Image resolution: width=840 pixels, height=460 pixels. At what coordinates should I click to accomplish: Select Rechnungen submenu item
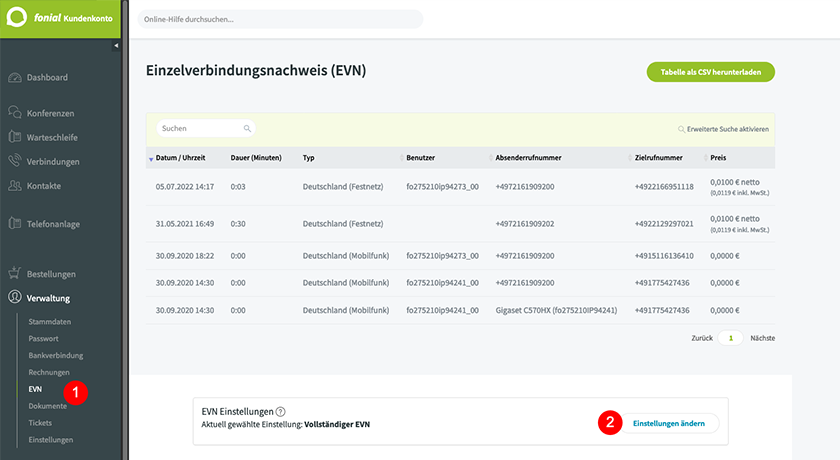click(49, 371)
